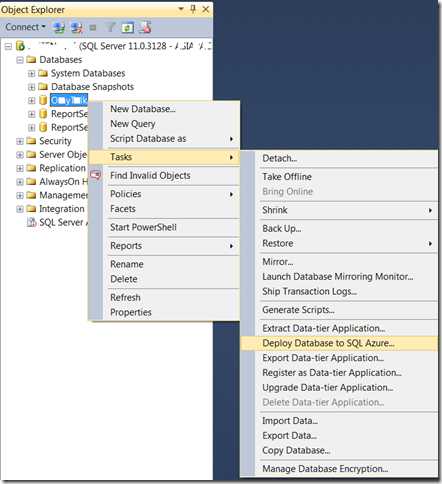Expand the highlighted database node

(x=31, y=100)
